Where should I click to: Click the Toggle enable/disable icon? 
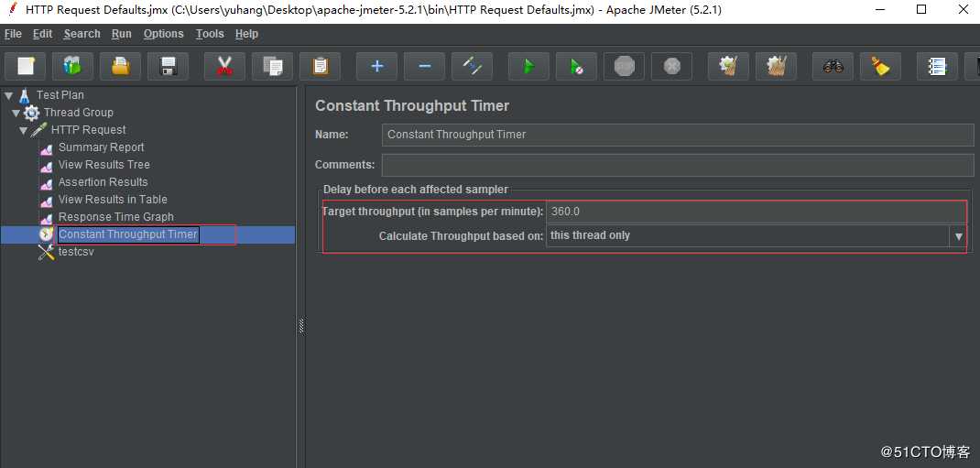click(472, 66)
